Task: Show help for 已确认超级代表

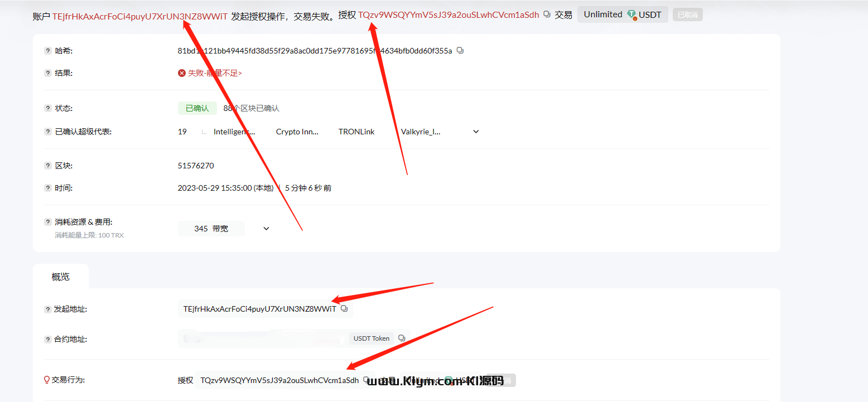Action: coord(48,132)
